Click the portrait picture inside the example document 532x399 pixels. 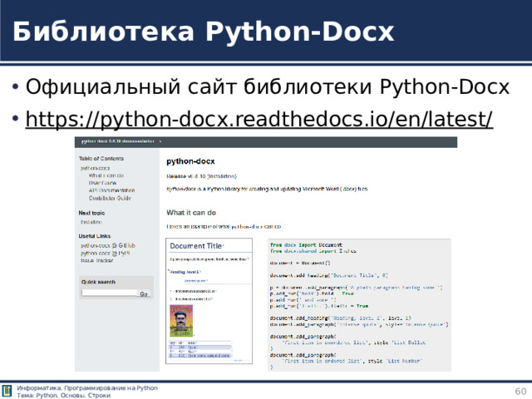(181, 321)
